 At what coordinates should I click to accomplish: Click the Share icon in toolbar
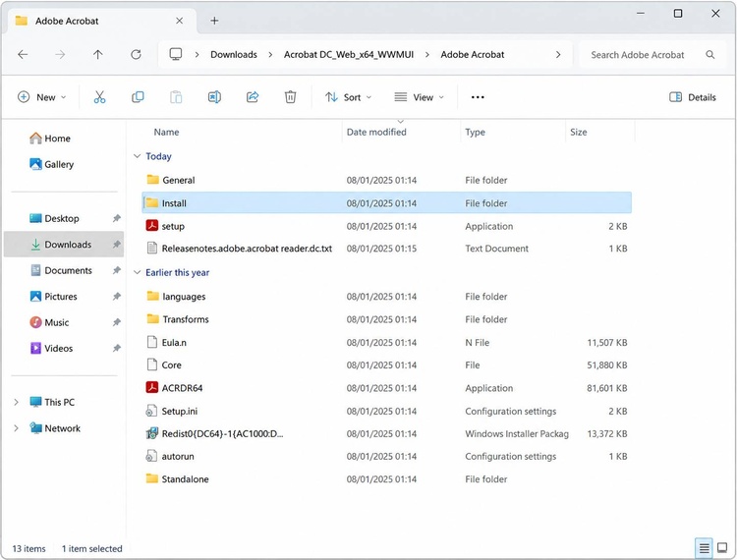[253, 97]
